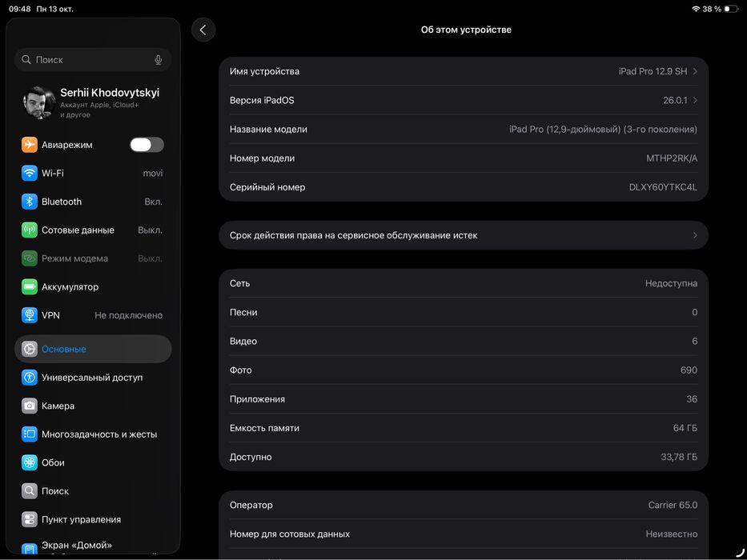Tap the date Пн 13 окт.

tap(54, 9)
